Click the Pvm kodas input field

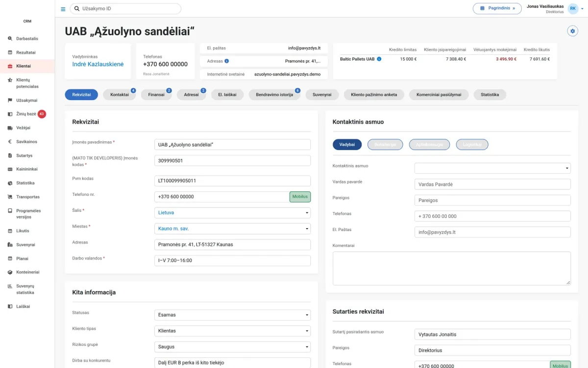point(232,181)
